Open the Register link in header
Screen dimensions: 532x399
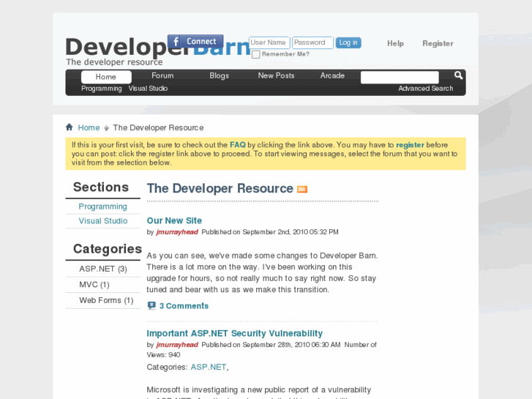click(438, 43)
